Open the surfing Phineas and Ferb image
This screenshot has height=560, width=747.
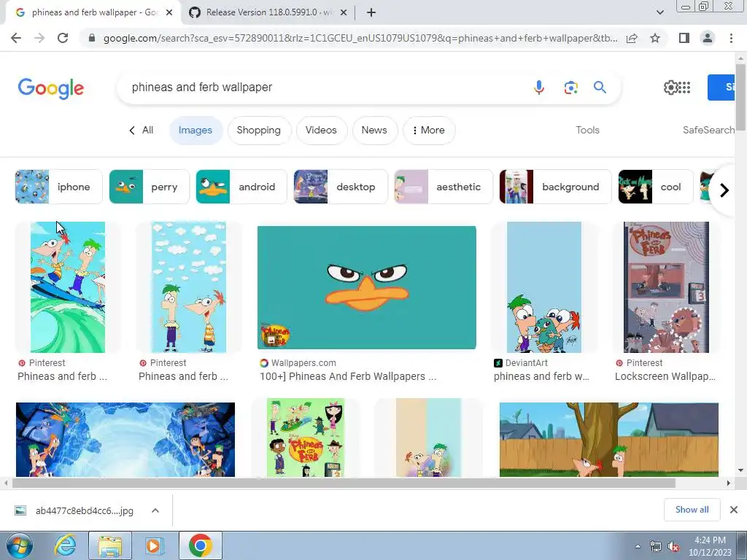click(68, 287)
